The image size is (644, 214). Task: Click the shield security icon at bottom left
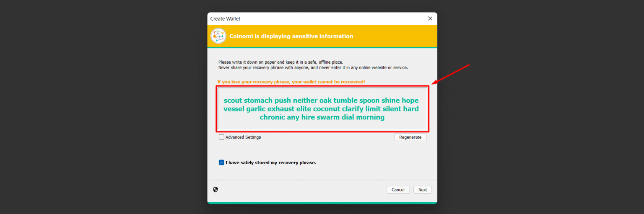click(216, 190)
